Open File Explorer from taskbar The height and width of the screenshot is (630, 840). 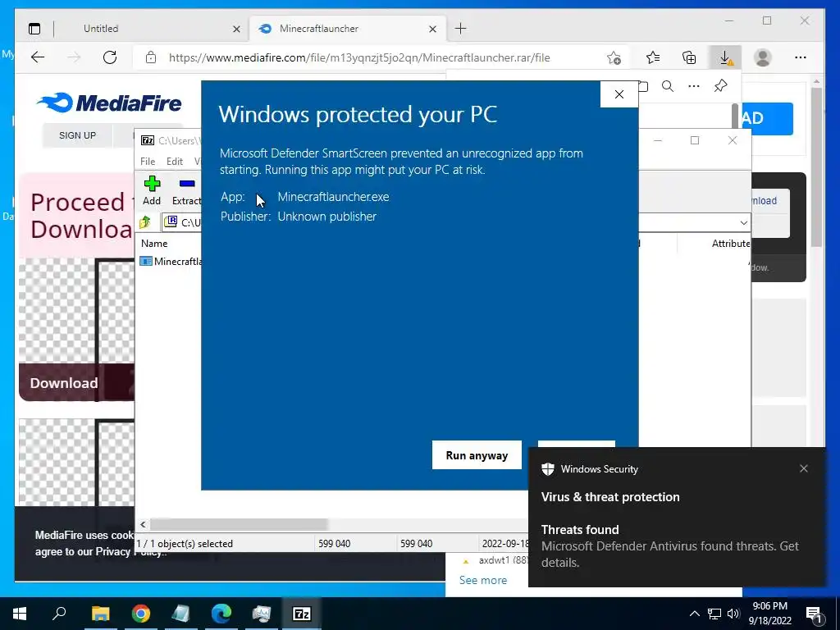click(x=100, y=614)
